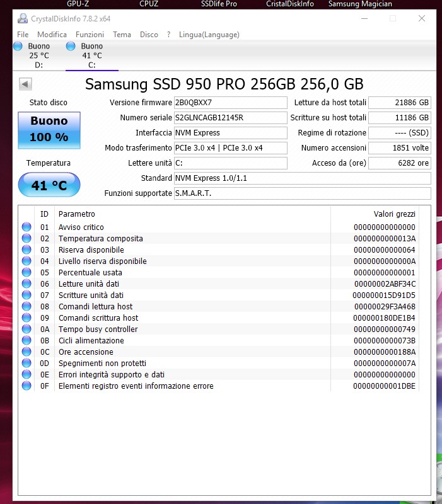Close the CrystalDiskInfo window
The width and height of the screenshot is (442, 504).
click(422, 19)
